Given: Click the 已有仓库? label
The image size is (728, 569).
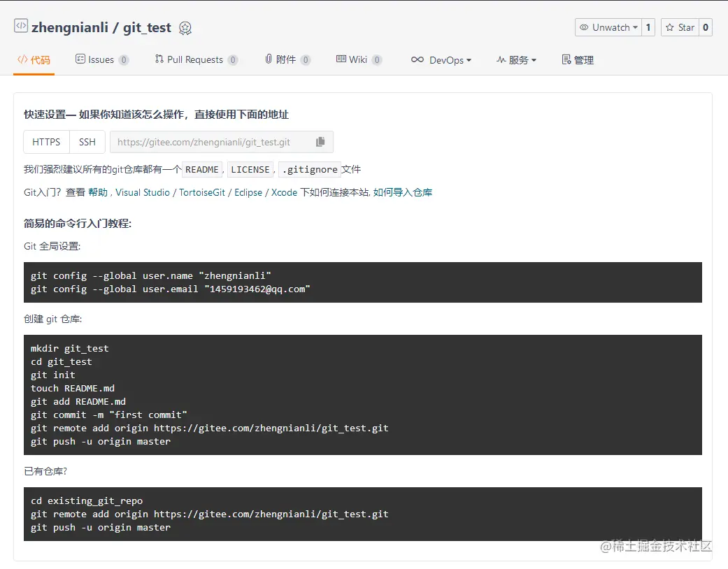Looking at the screenshot, I should [x=45, y=472].
